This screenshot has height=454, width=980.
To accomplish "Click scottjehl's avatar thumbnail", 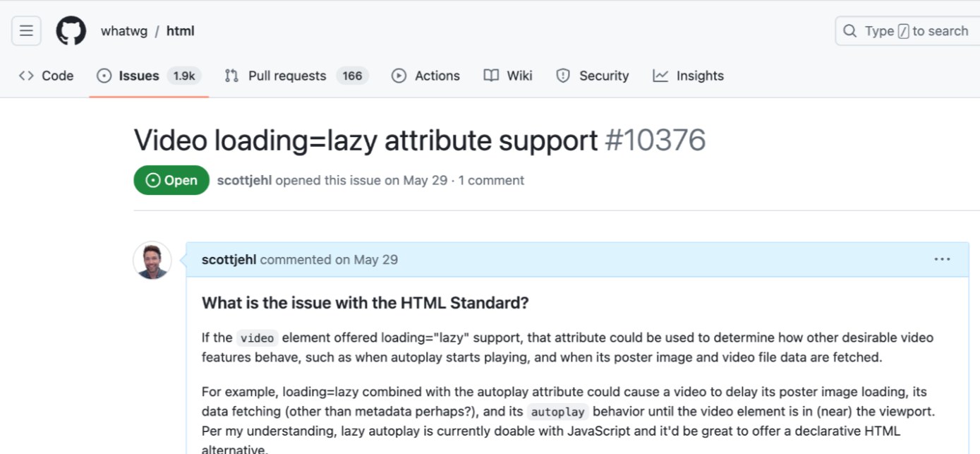I will pos(152,260).
